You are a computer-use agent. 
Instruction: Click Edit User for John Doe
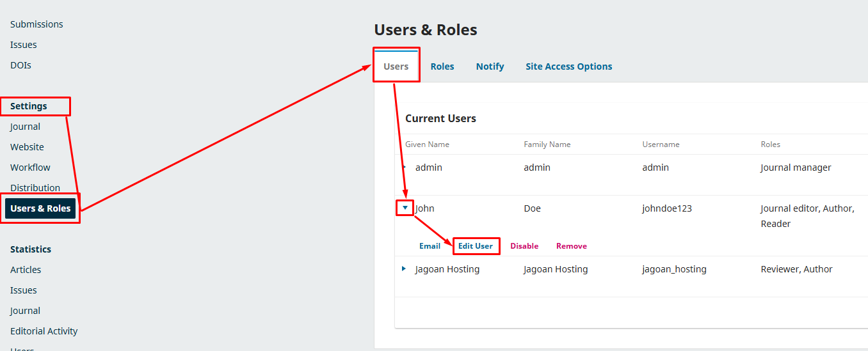476,246
